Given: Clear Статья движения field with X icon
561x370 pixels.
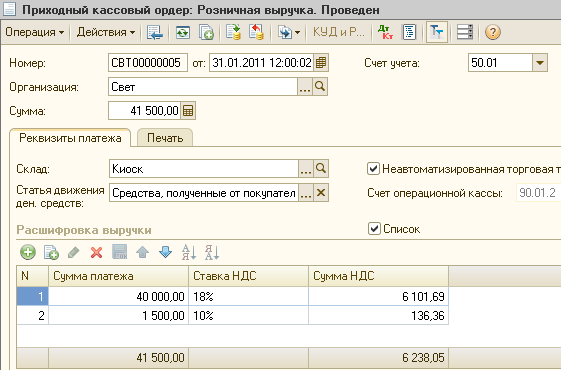Looking at the screenshot, I should click(x=321, y=193).
